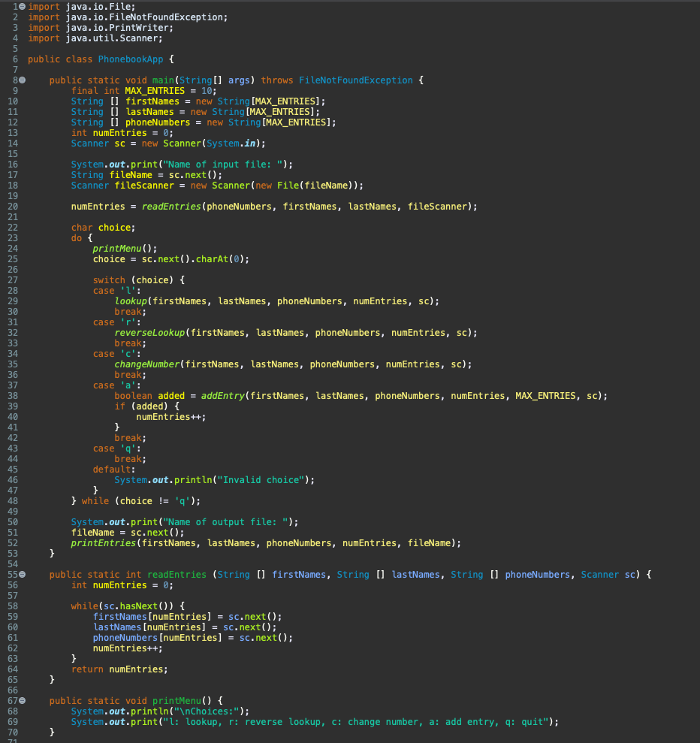Collapse the printMenu method fold marker

23,700
